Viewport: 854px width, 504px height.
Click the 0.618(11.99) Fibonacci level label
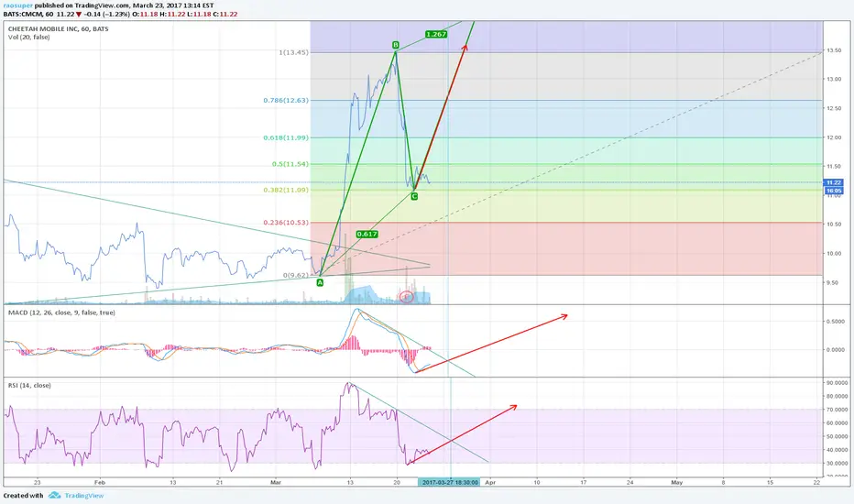[x=286, y=137]
